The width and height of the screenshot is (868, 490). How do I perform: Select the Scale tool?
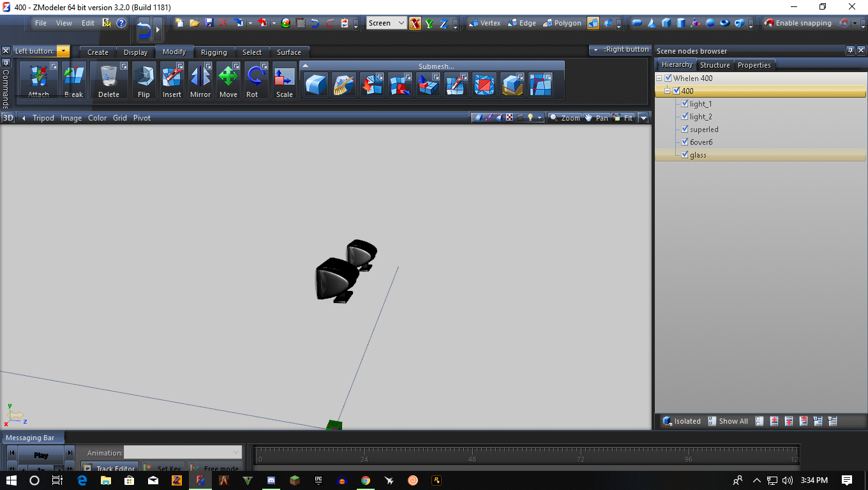[x=284, y=80]
